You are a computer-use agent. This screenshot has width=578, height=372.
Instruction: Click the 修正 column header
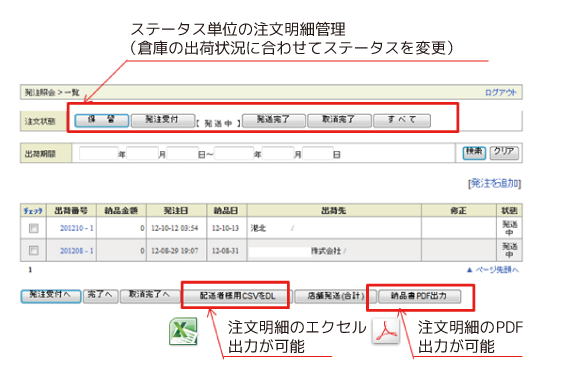click(459, 211)
